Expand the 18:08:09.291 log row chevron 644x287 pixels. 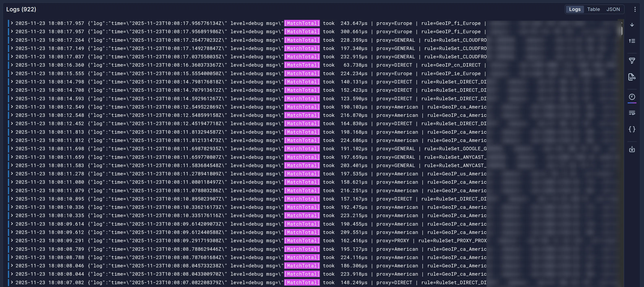point(12,241)
